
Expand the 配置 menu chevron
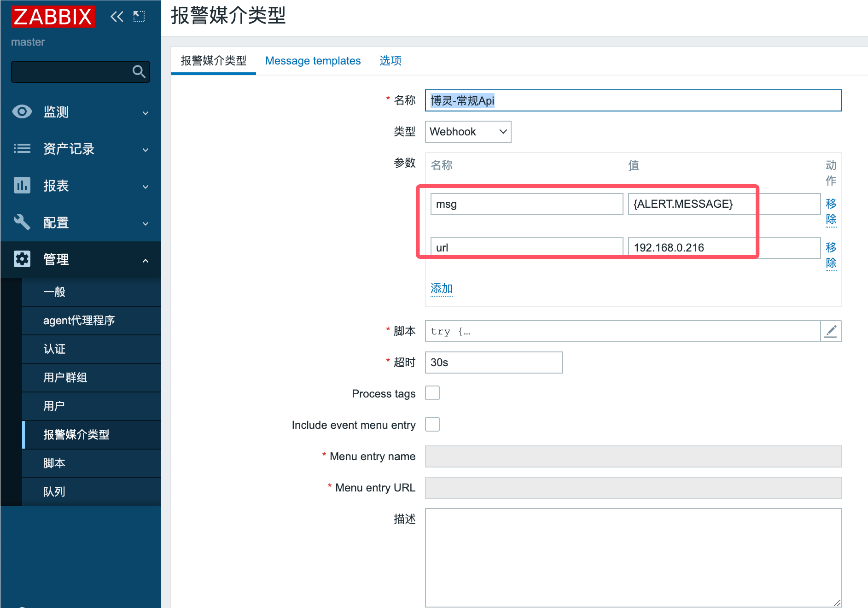[x=146, y=223]
